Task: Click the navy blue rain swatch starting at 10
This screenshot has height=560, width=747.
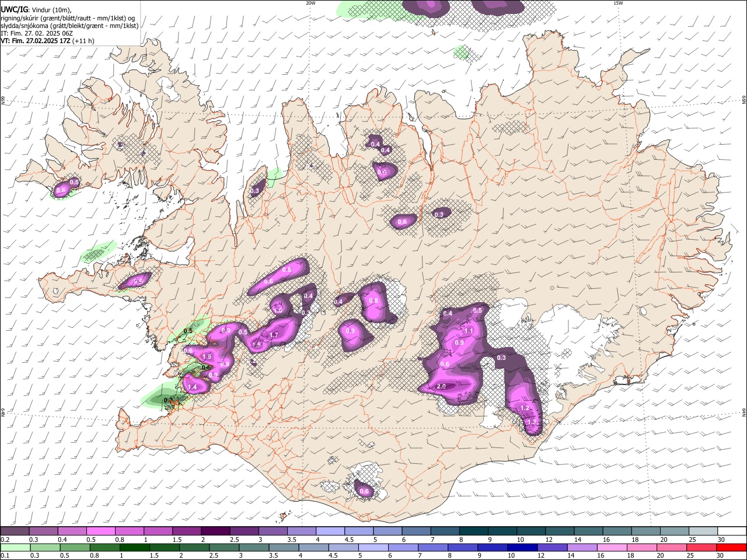Action: pyautogui.click(x=522, y=547)
